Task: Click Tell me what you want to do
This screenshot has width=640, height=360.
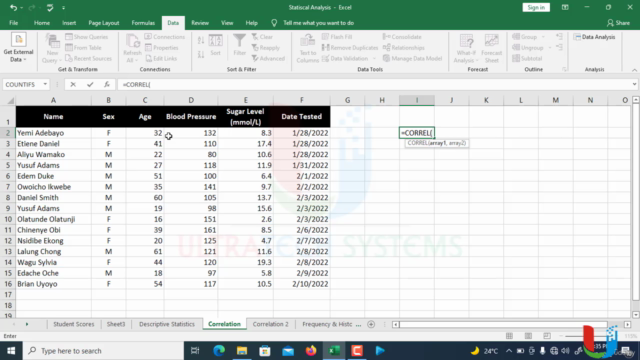Action: (x=318, y=23)
